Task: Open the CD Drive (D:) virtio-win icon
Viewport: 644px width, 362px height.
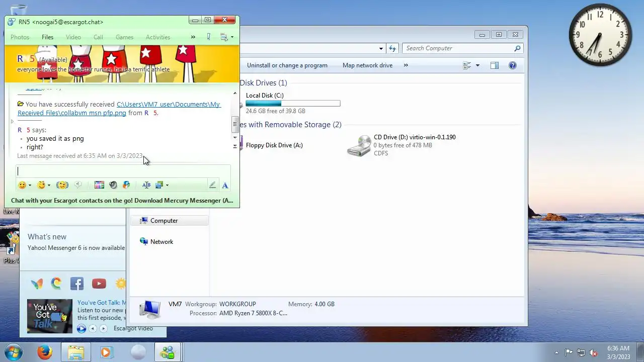Action: click(359, 145)
